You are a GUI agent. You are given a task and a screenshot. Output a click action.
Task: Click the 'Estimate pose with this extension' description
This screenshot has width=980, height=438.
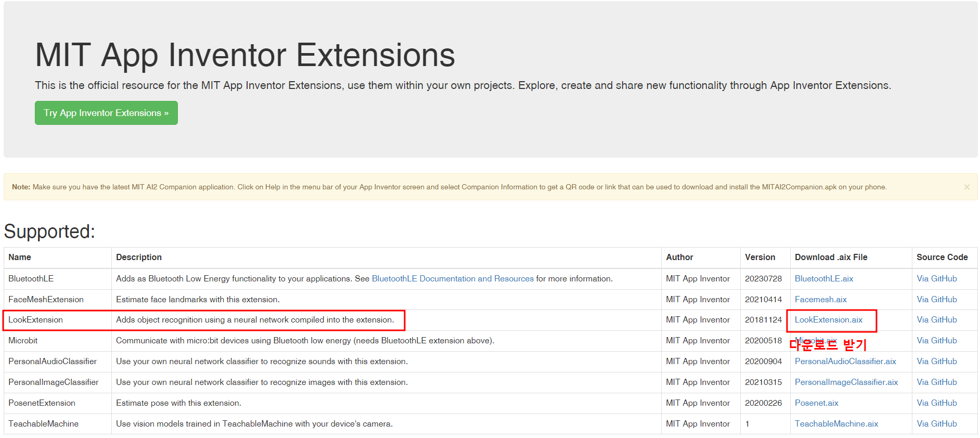point(178,403)
